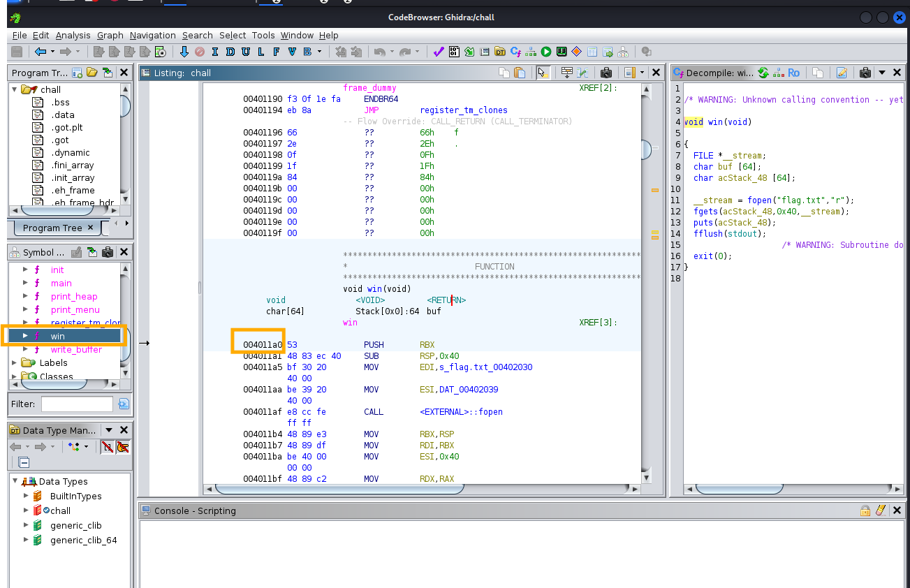Take a snapshot of the Listing panel
This screenshot has height=588, width=910.
[606, 73]
